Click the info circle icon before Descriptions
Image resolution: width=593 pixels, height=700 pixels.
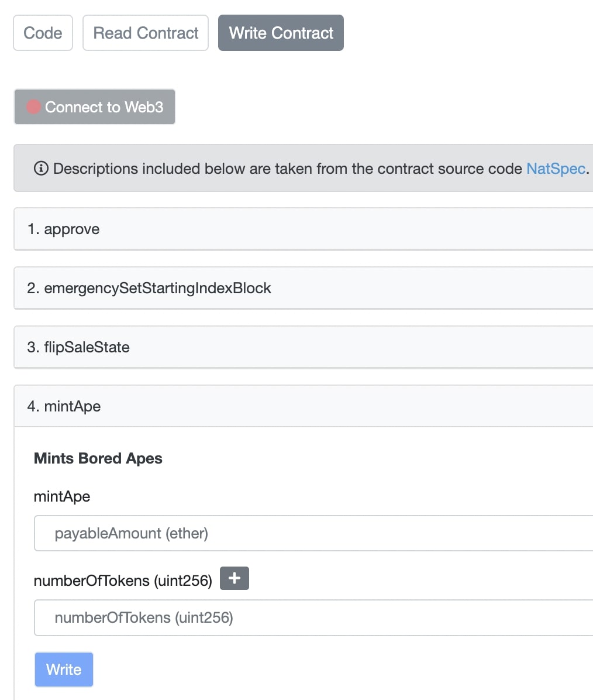pos(41,169)
